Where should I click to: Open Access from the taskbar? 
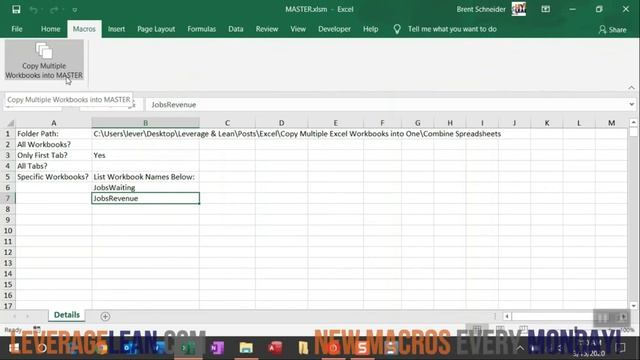(x=275, y=348)
